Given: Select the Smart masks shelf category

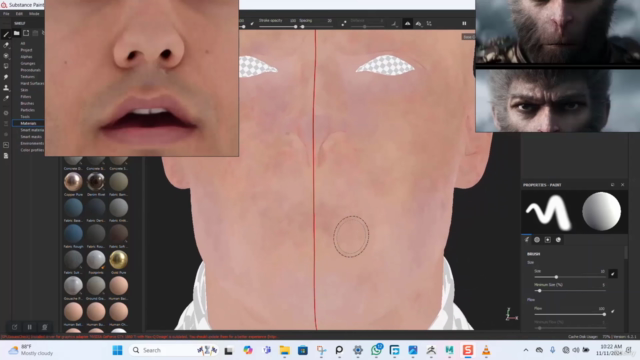Looking at the screenshot, I should click(x=31, y=137).
